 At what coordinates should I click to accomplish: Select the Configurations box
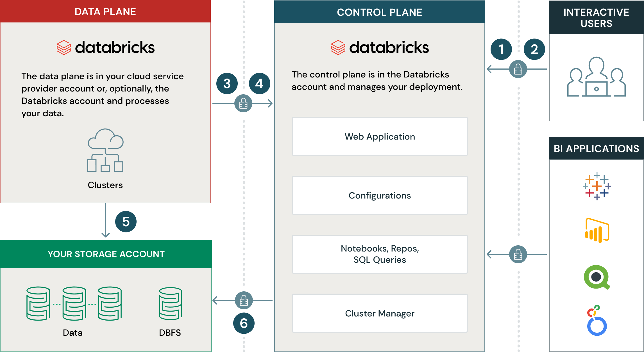380,195
